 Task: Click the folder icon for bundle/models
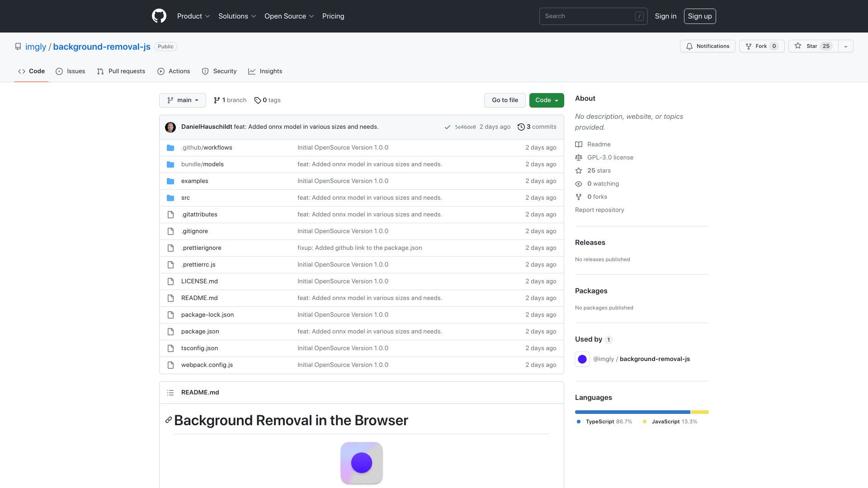pyautogui.click(x=170, y=164)
